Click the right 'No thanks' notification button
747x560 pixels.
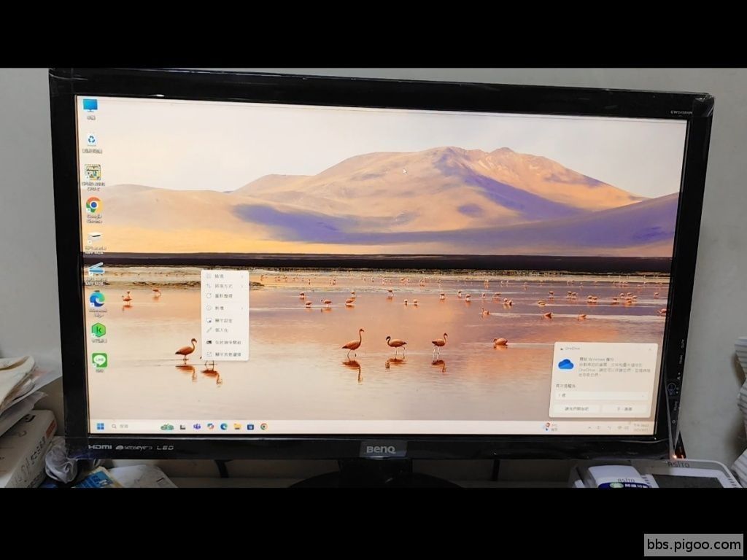(x=627, y=409)
